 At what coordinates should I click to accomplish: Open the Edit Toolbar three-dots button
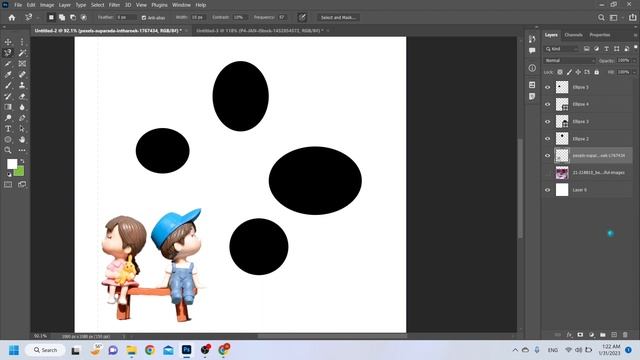22,150
